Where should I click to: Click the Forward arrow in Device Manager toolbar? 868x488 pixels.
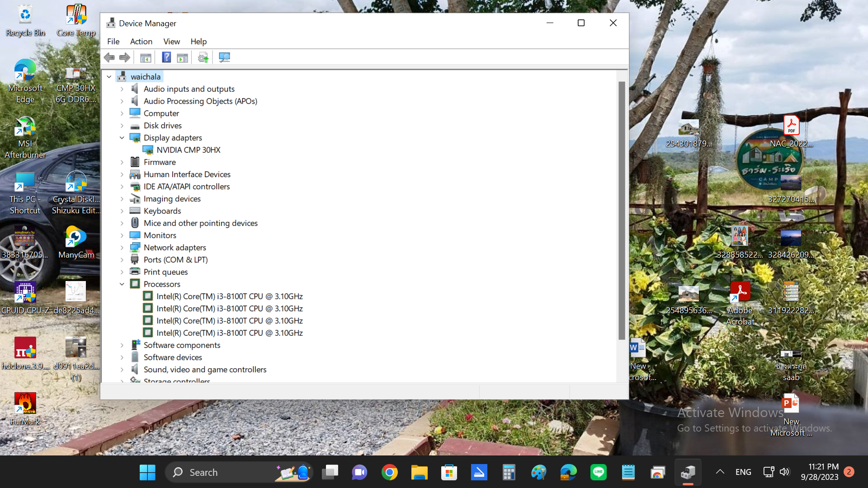point(125,57)
